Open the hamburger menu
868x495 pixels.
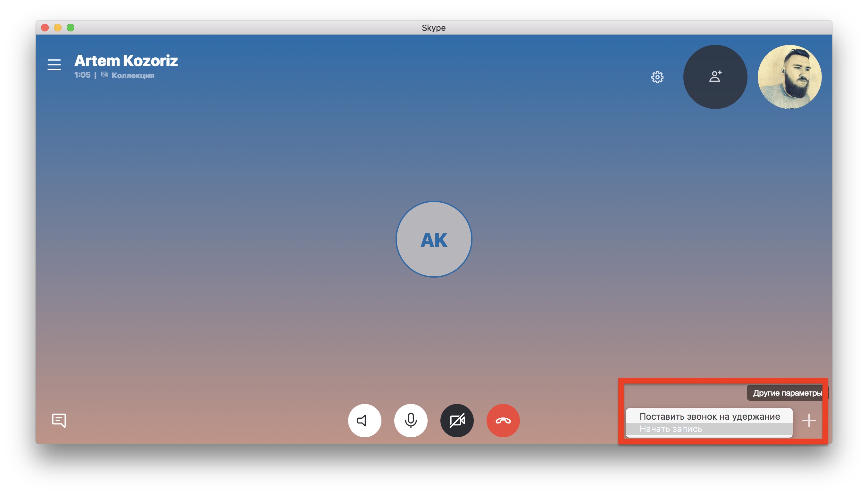[x=54, y=64]
